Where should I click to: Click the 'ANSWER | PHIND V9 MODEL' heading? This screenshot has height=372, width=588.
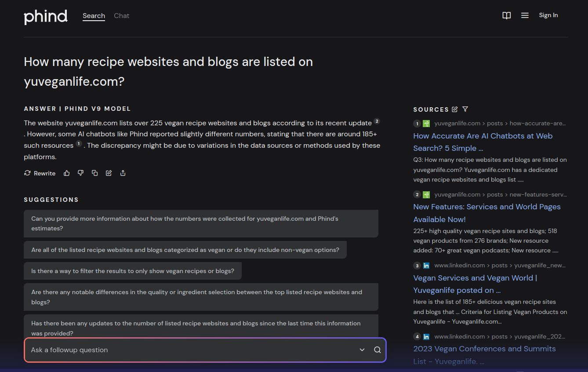tap(77, 109)
